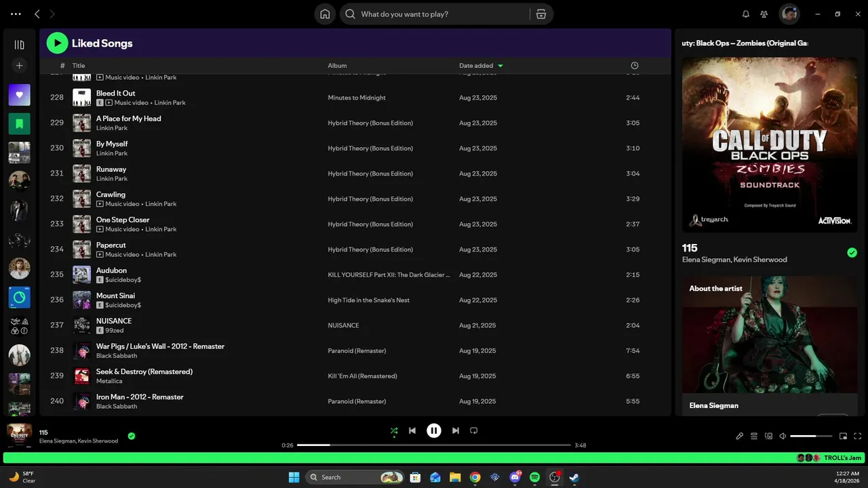Open Connect to a device icon
This screenshot has width=868, height=488.
[768, 436]
